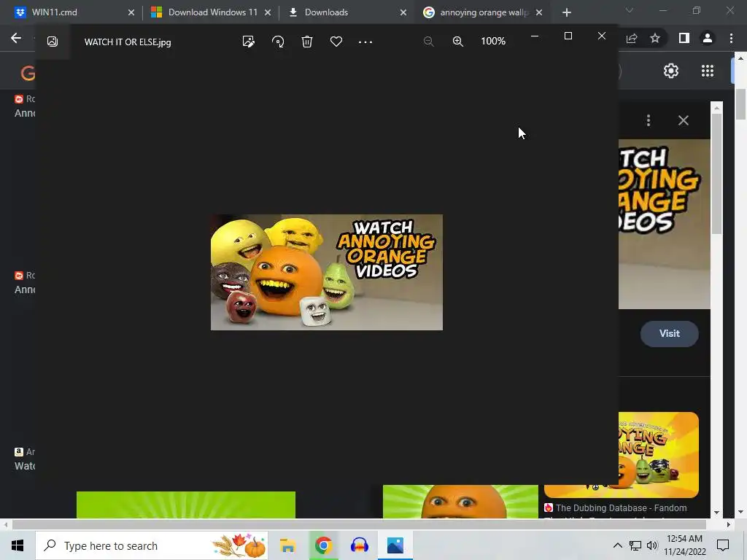Bookmark this page with the star
Image resolution: width=747 pixels, height=560 pixels.
(x=655, y=38)
